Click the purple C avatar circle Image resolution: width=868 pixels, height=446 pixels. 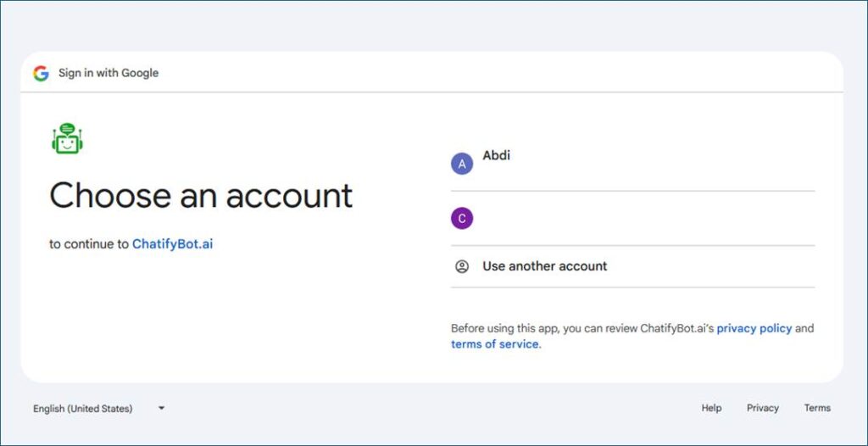pyautogui.click(x=462, y=219)
